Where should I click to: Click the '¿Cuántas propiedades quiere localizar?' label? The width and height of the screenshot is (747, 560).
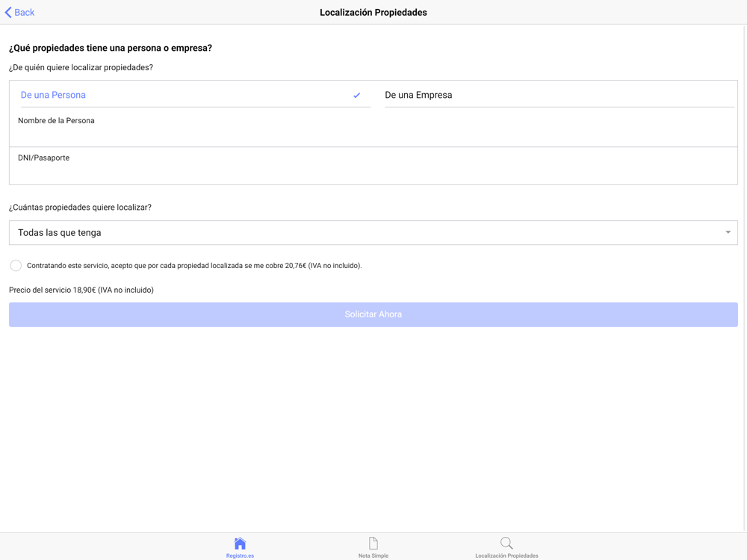80,208
